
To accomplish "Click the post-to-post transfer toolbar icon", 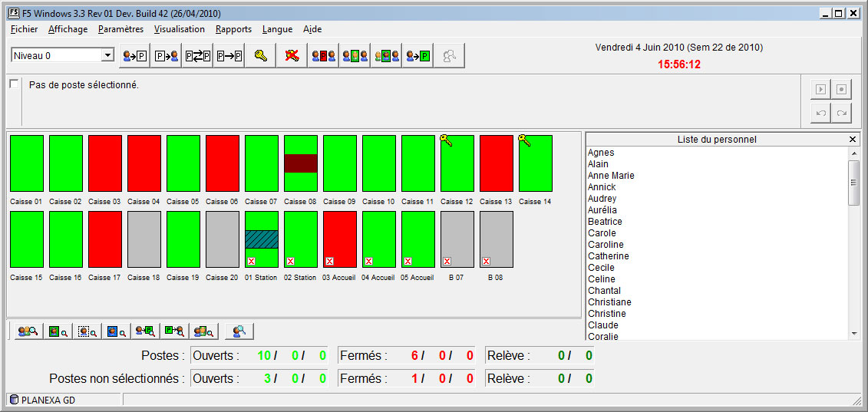I will 229,56.
